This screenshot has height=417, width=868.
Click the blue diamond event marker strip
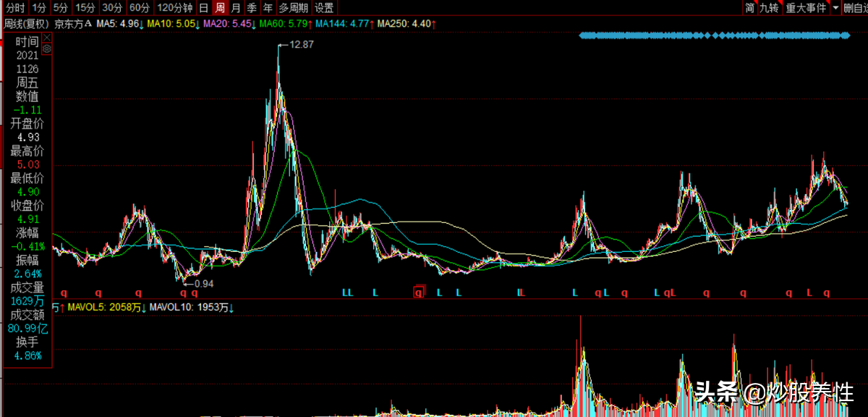click(714, 35)
